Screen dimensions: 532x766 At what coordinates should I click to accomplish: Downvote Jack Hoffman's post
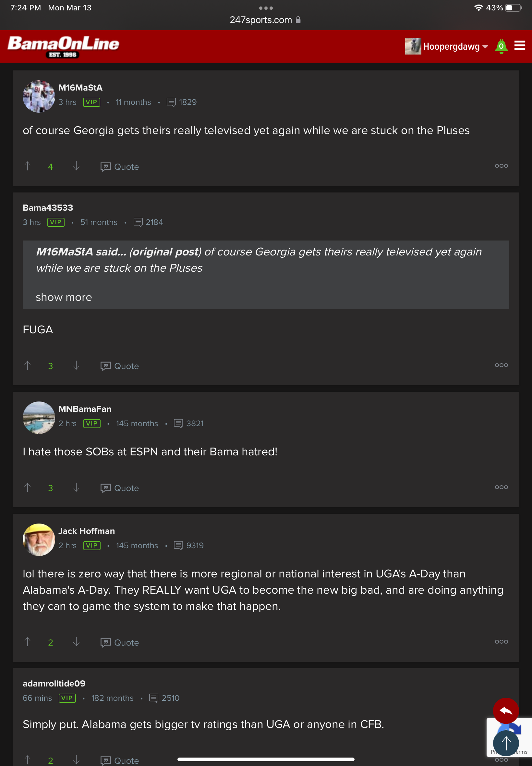[76, 642]
